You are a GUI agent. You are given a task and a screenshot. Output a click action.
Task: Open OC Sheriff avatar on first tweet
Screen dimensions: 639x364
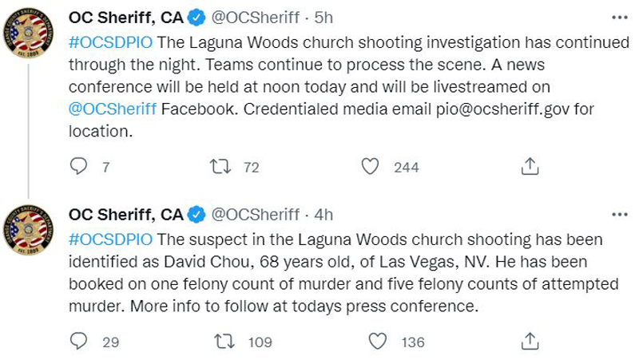tap(28, 33)
